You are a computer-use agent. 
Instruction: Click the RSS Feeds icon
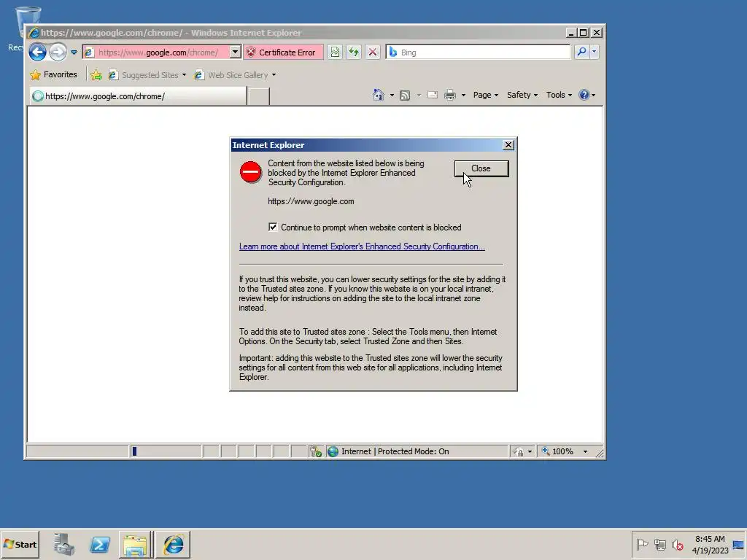coord(405,95)
